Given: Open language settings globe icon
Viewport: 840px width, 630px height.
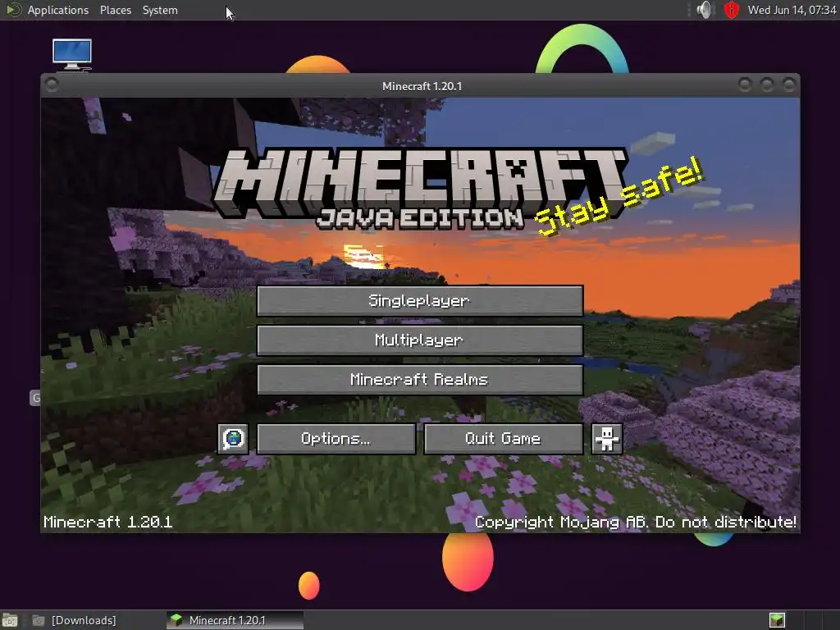Looking at the screenshot, I should 233,439.
